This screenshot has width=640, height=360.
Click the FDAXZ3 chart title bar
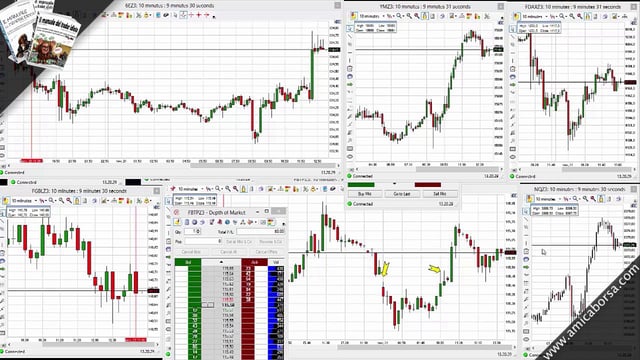(573, 7)
